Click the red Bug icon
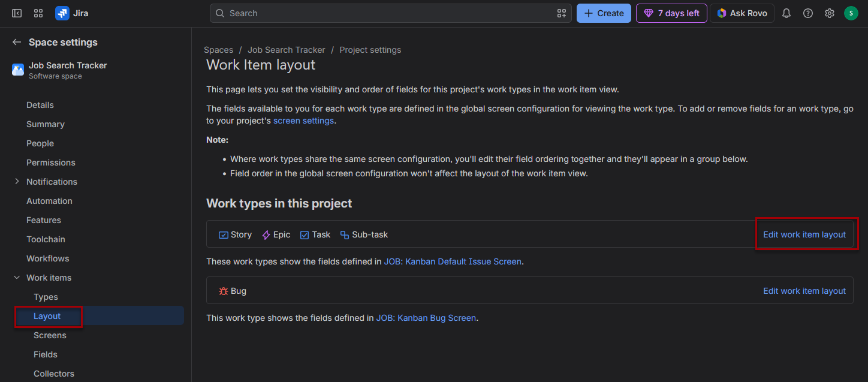Image resolution: width=868 pixels, height=382 pixels. (x=224, y=291)
